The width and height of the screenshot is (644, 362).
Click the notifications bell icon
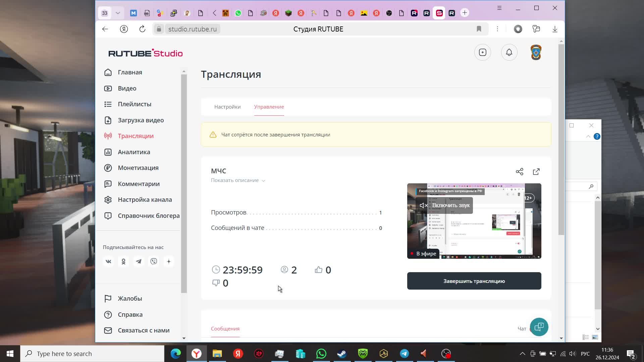point(509,52)
